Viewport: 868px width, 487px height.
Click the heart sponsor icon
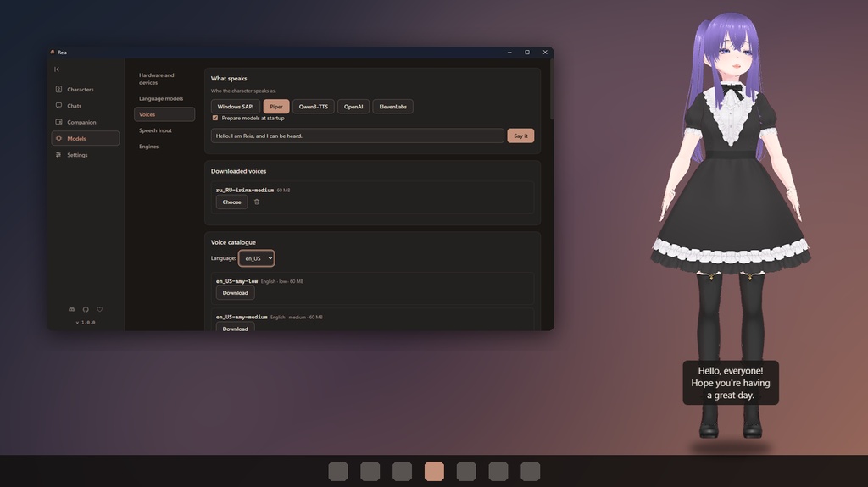100,309
